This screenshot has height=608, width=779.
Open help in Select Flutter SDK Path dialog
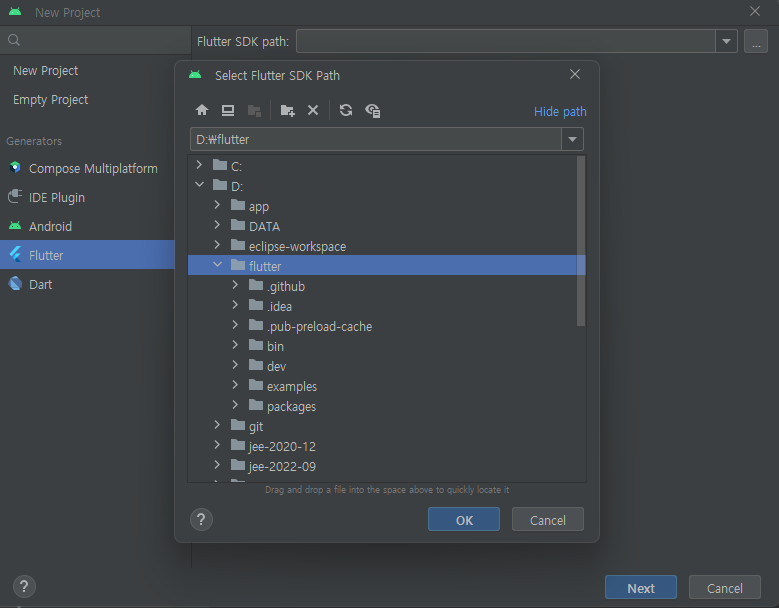(x=201, y=520)
